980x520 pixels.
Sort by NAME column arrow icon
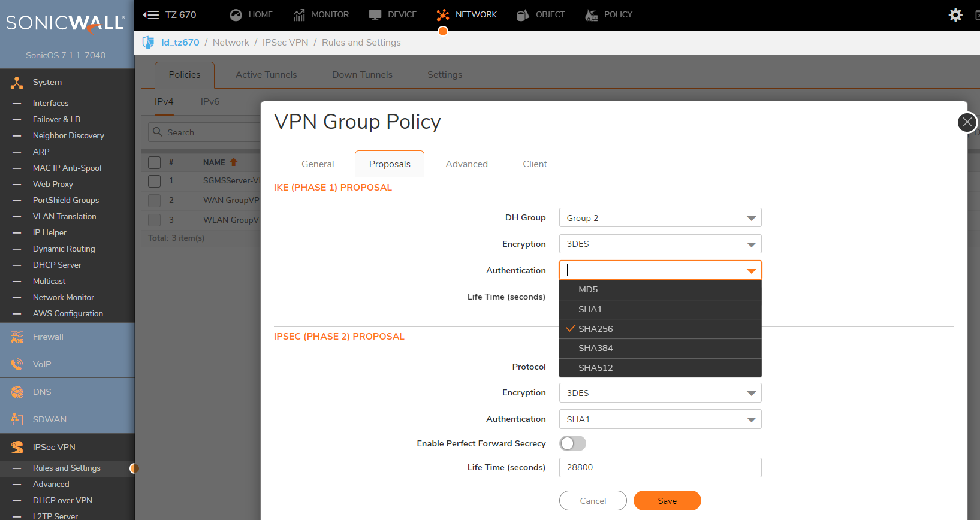coord(234,162)
